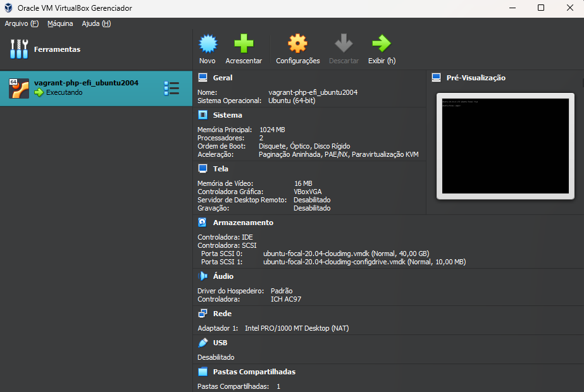The height and width of the screenshot is (392, 584).
Task: Click the Novo (new VM) toolbar icon
Action: click(x=208, y=44)
